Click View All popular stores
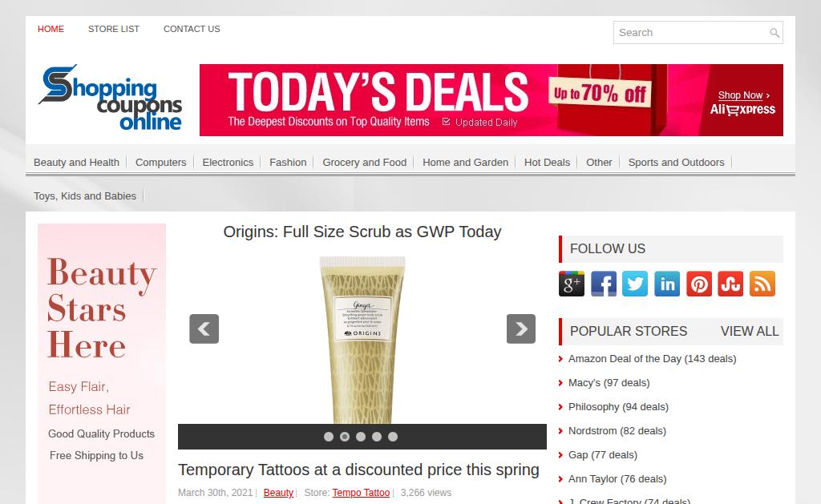Screen dimensions: 821x504 (750, 331)
